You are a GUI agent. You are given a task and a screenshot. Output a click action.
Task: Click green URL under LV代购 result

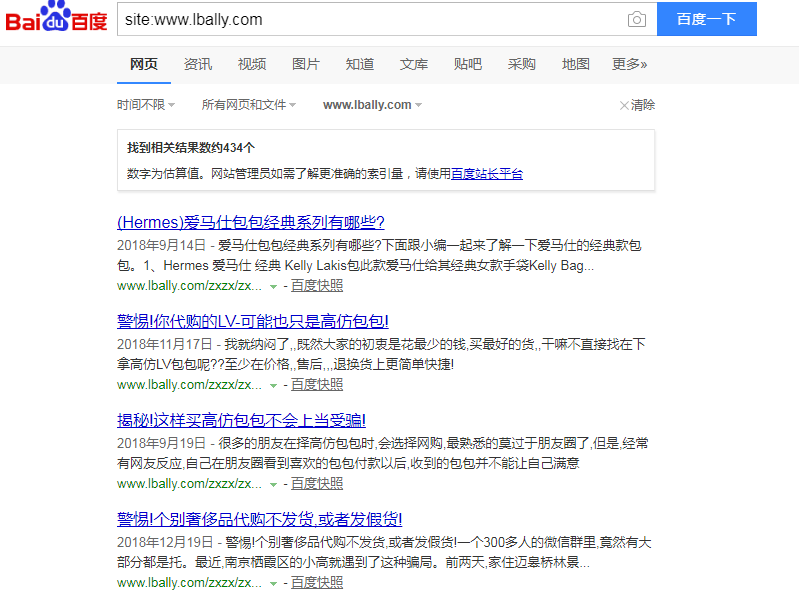189,385
